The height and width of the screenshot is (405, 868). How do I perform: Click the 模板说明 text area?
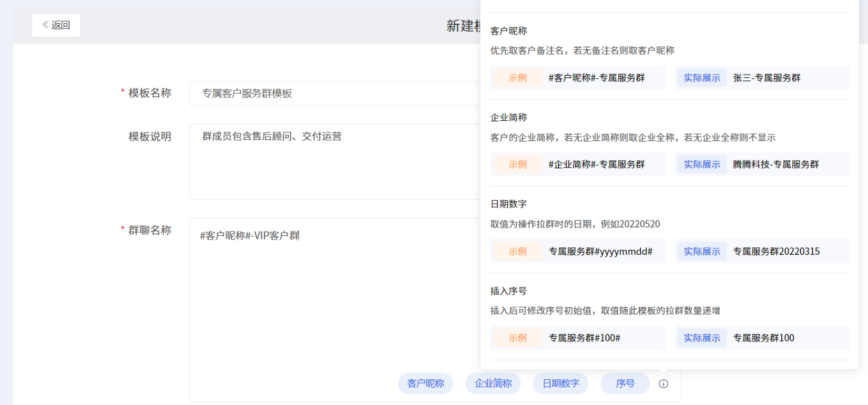(335, 162)
